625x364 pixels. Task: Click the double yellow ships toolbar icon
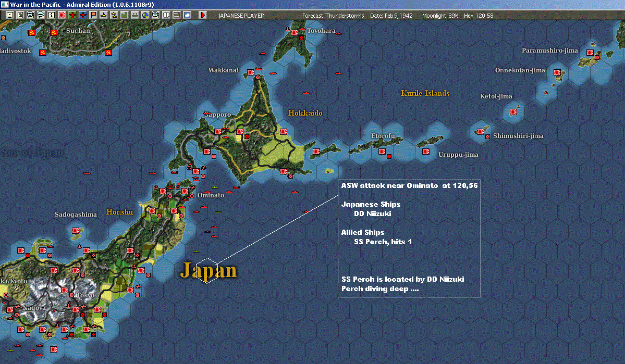pyautogui.click(x=114, y=15)
